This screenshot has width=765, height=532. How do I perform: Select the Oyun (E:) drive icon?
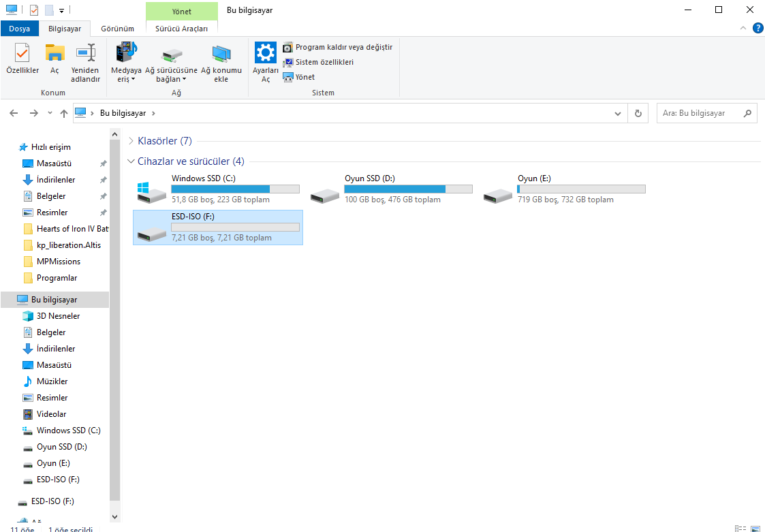[498, 195]
